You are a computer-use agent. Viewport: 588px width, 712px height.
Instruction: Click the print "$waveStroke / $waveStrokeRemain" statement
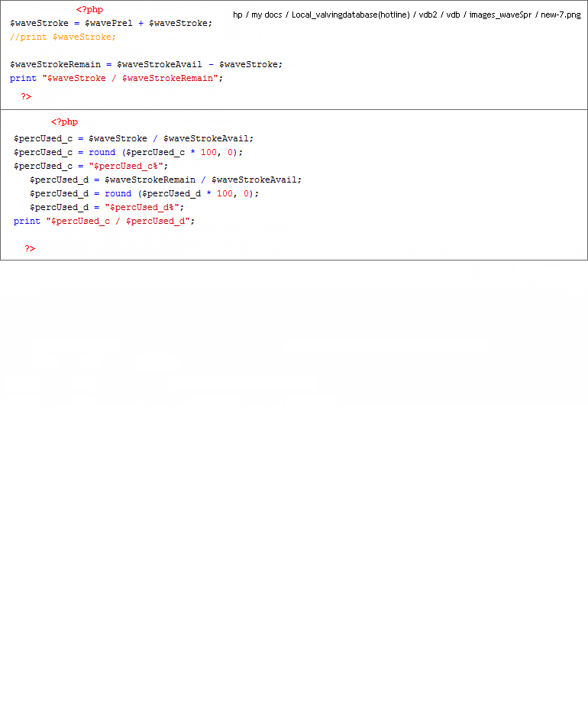116,78
